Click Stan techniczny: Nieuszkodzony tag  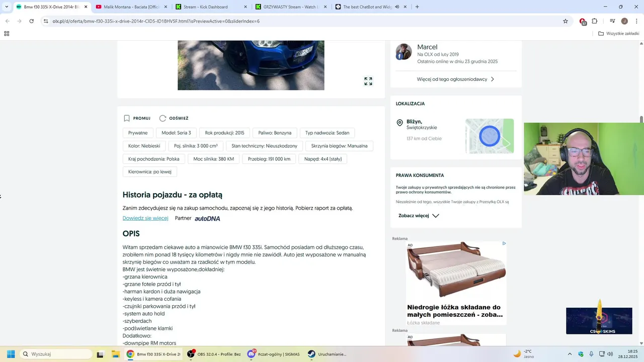coord(264,146)
